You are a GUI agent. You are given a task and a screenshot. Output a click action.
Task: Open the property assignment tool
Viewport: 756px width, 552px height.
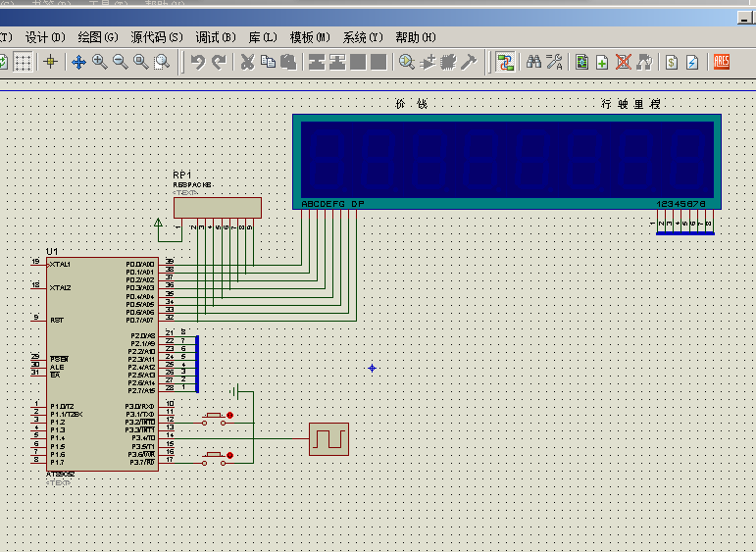pos(554,62)
